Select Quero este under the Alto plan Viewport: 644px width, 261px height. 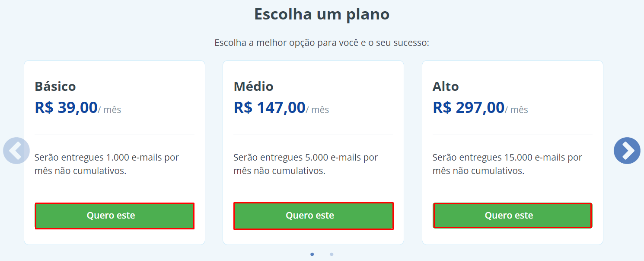513,216
